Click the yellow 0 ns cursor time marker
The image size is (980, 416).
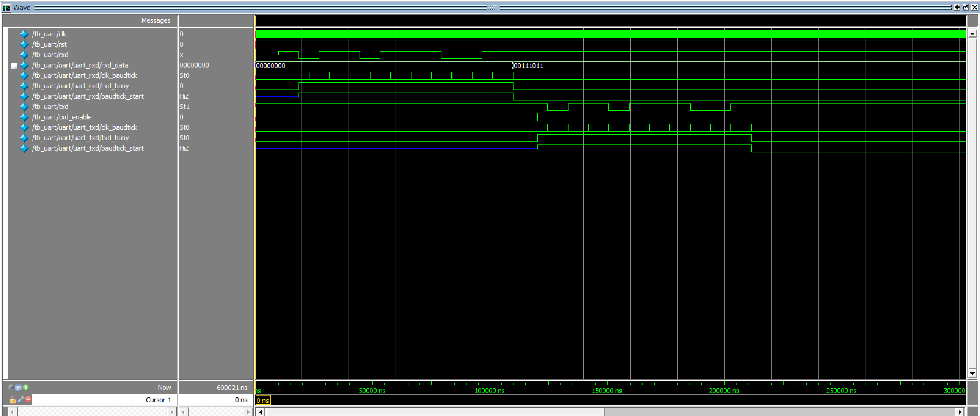pyautogui.click(x=263, y=400)
